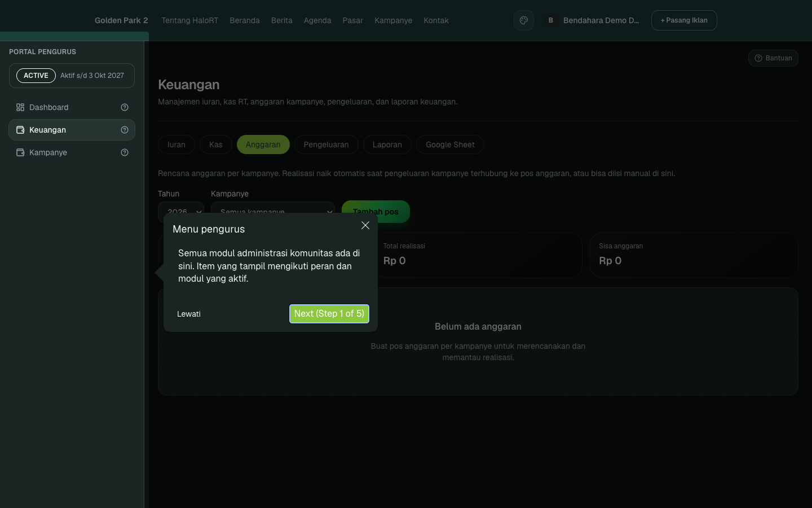The image size is (812, 508).
Task: Click the Kampanye wallet icon in sidebar
Action: tap(20, 152)
